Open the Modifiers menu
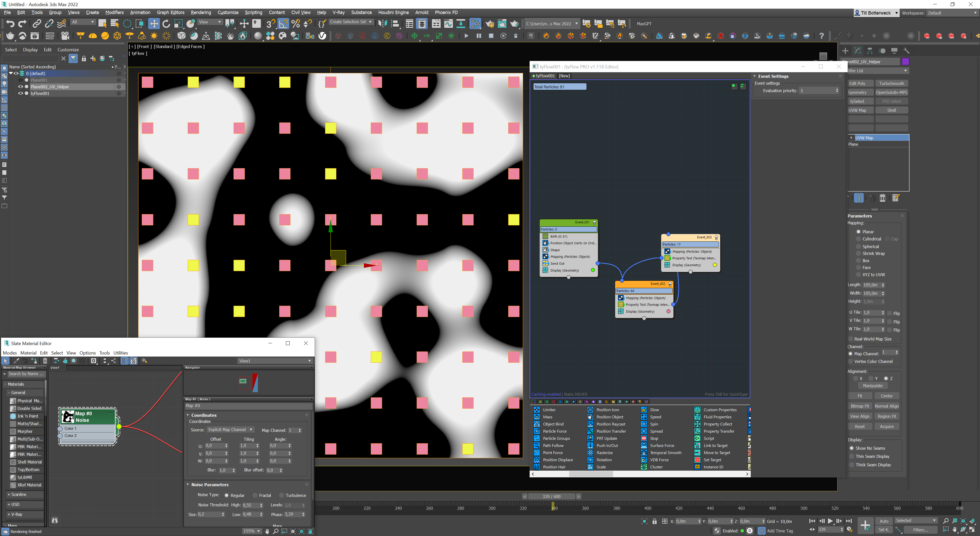 pyautogui.click(x=114, y=12)
